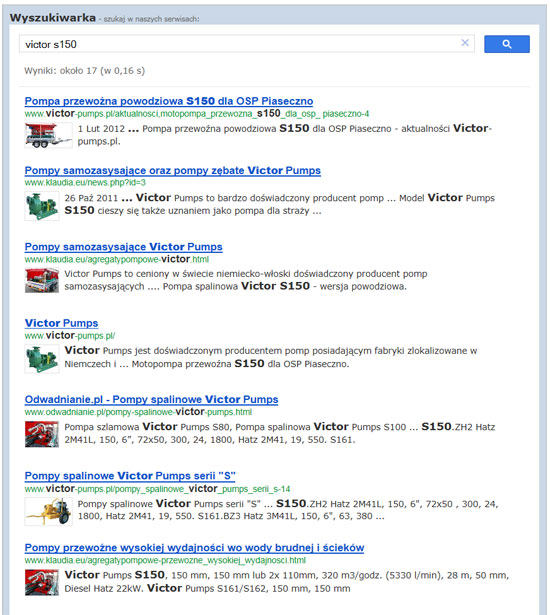Open the 'Victor Pumps' homepage result
This screenshot has width=550, height=615.
(x=61, y=323)
